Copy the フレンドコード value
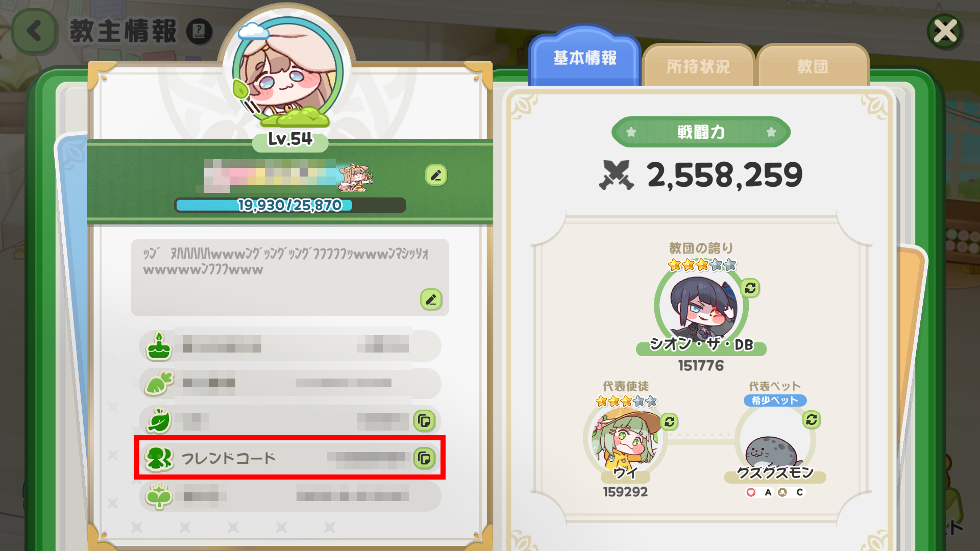 [x=424, y=458]
